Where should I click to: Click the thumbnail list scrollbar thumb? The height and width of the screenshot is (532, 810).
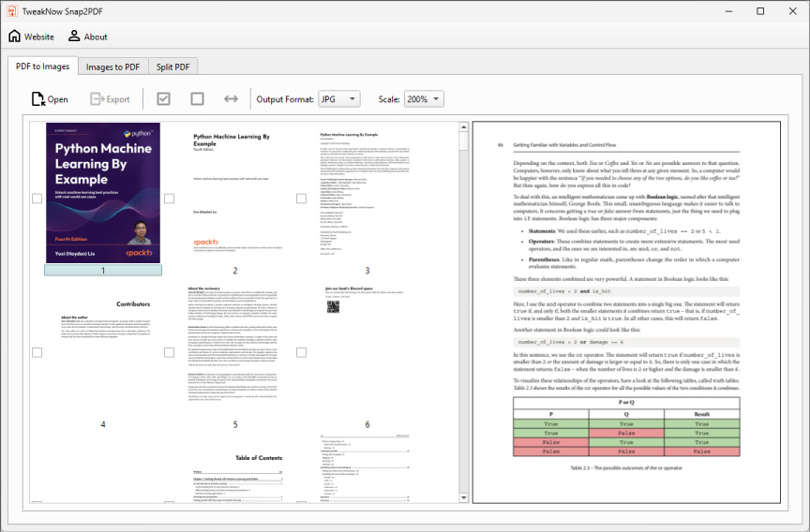[463, 141]
